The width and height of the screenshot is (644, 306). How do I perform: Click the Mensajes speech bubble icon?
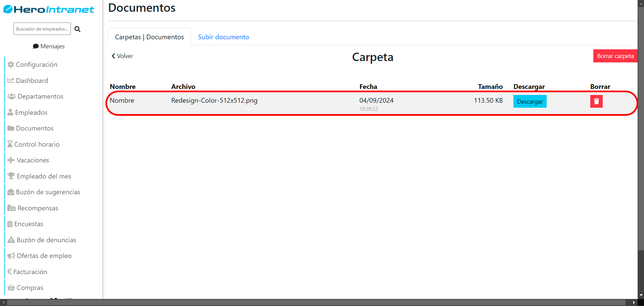tap(36, 46)
